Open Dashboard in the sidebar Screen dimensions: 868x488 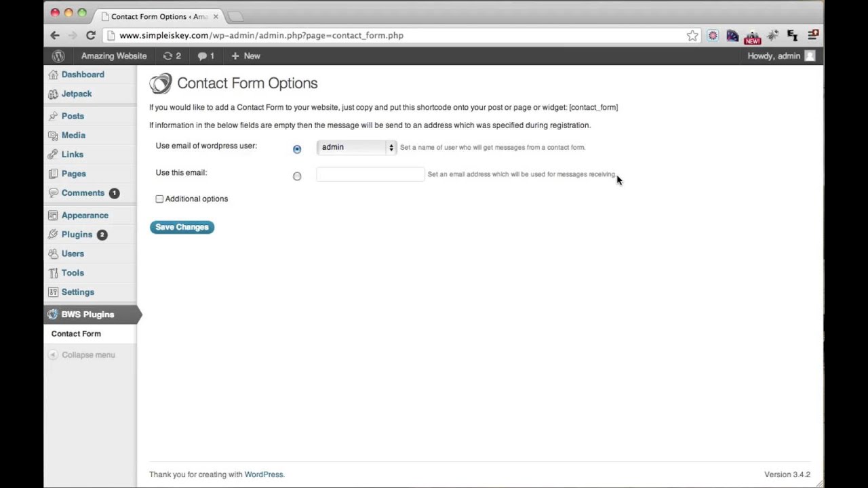point(83,75)
